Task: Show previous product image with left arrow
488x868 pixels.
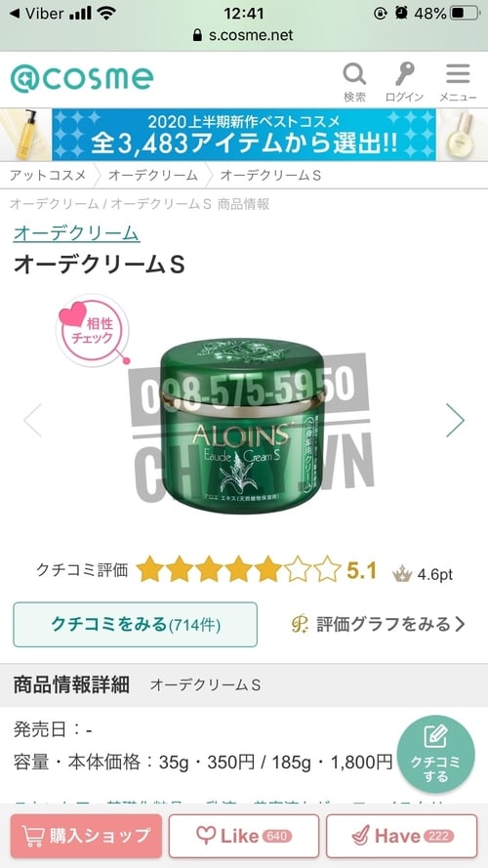Action: pos(32,420)
